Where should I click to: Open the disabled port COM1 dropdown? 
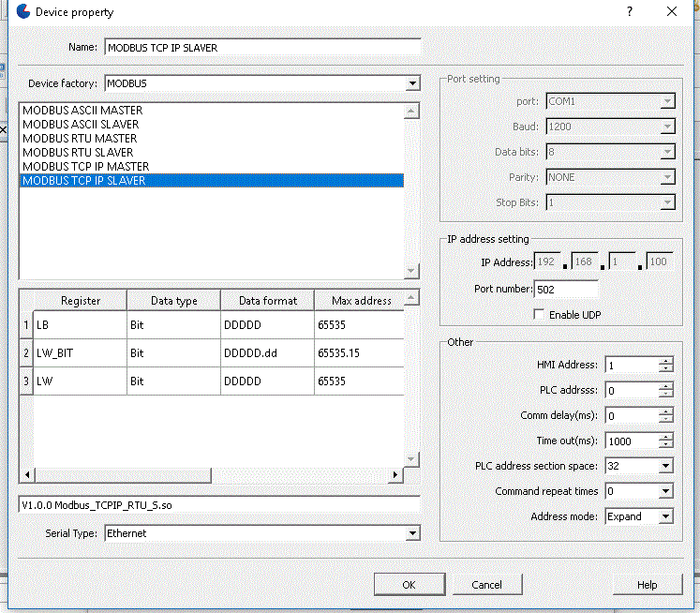point(667,101)
